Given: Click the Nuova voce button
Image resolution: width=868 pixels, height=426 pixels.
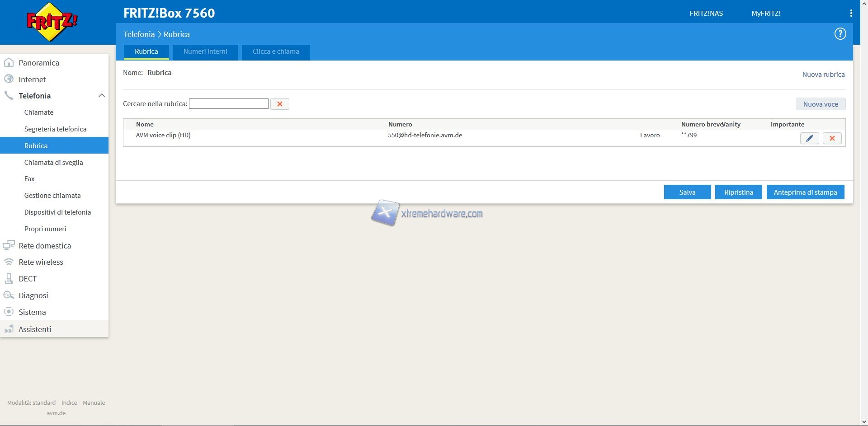Looking at the screenshot, I should point(820,104).
